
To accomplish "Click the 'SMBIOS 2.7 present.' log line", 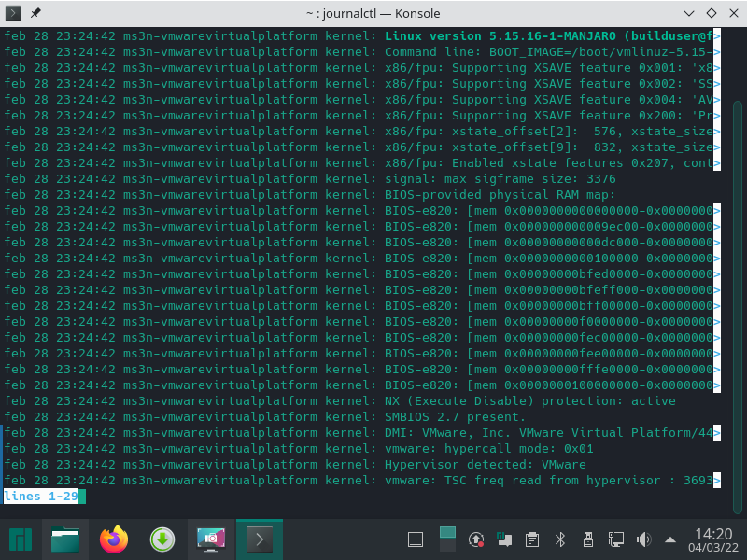I will [265, 417].
